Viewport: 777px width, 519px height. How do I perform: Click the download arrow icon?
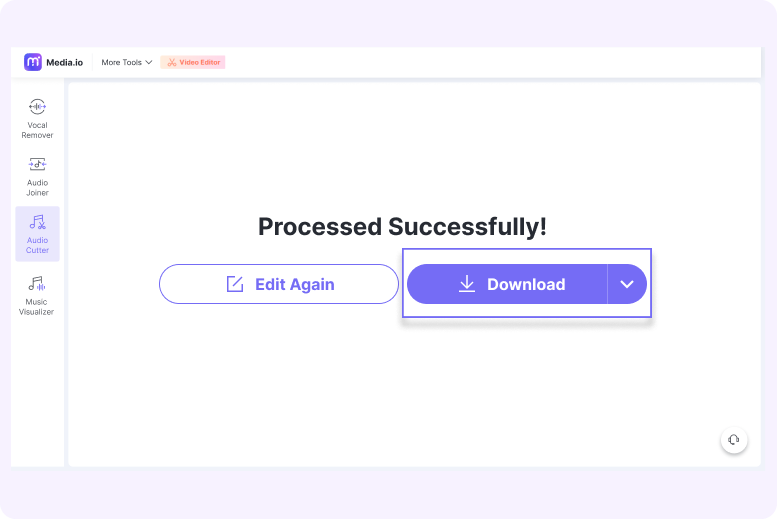coord(467,284)
